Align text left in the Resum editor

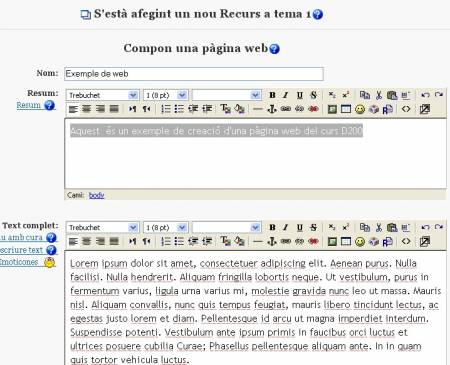73,109
